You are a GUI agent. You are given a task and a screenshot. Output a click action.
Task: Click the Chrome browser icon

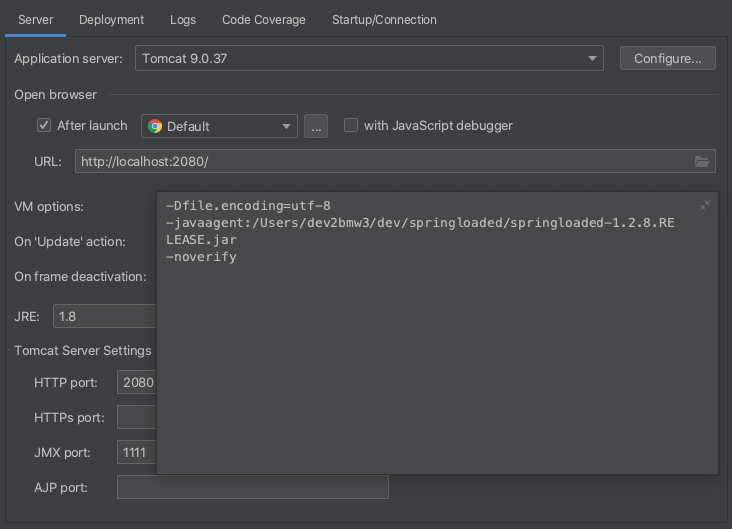tap(155, 126)
